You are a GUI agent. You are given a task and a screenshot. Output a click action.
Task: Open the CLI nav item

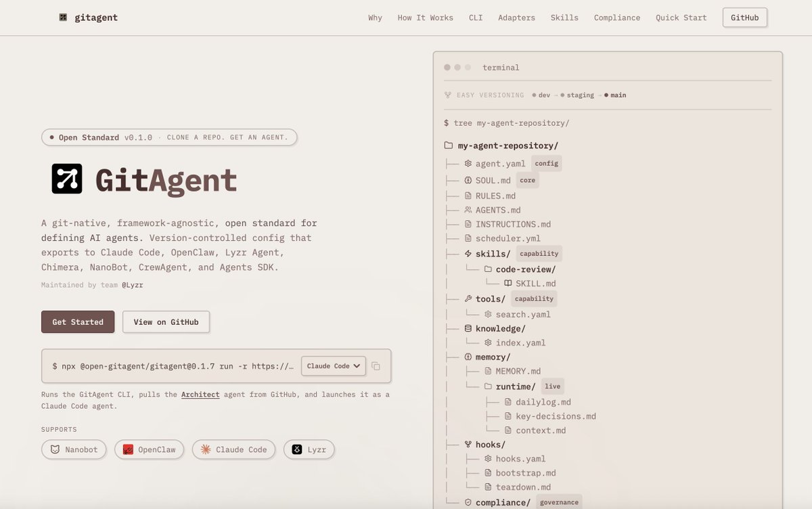[476, 18]
